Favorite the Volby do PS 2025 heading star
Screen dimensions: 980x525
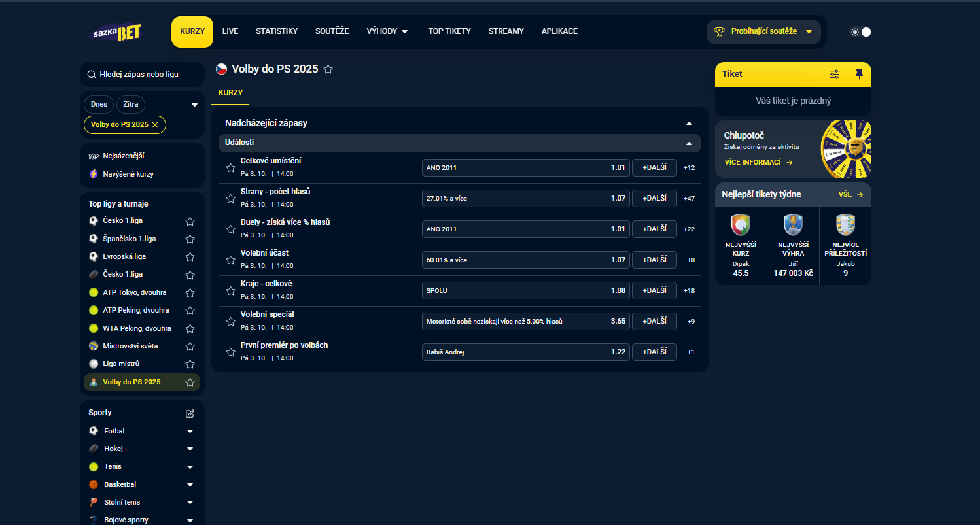pyautogui.click(x=328, y=69)
